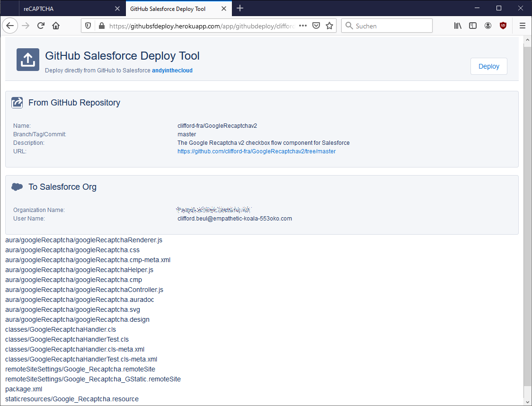Reload the current page
This screenshot has width=532, height=406.
[x=41, y=26]
